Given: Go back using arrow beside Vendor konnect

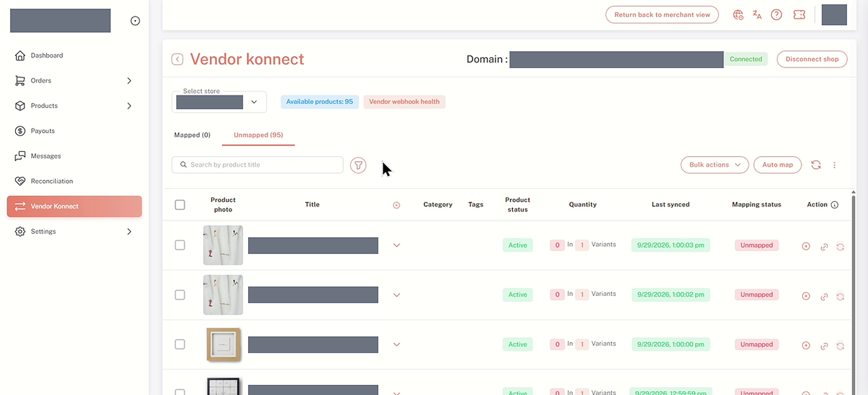Looking at the screenshot, I should click(178, 59).
